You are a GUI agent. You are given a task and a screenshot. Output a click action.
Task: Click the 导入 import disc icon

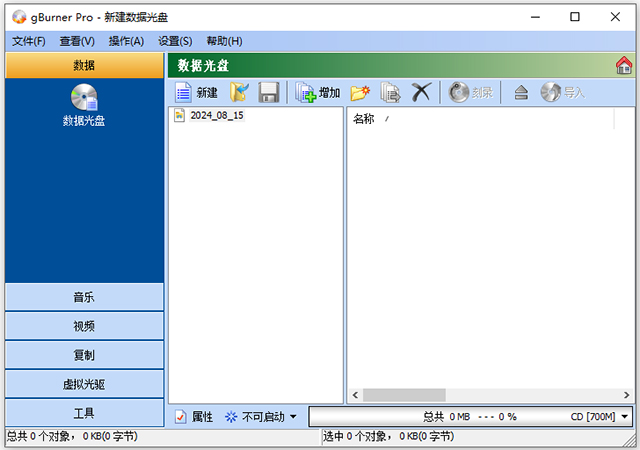tap(551, 92)
